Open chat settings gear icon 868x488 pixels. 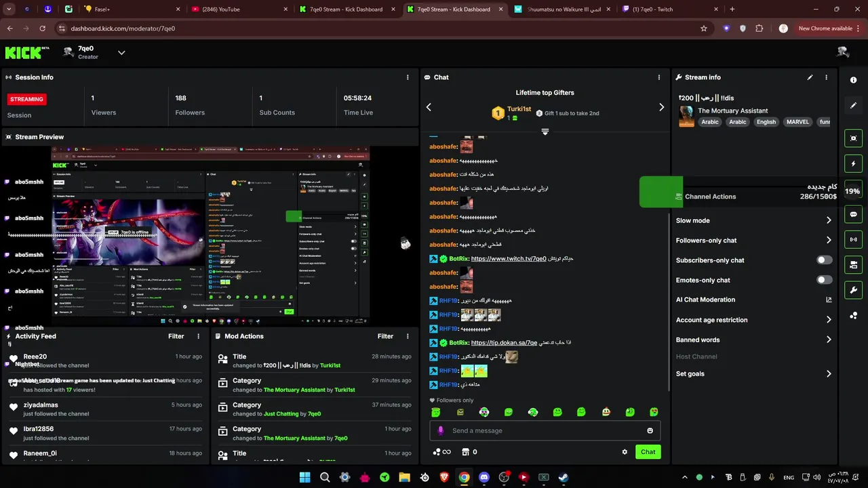pos(625,452)
